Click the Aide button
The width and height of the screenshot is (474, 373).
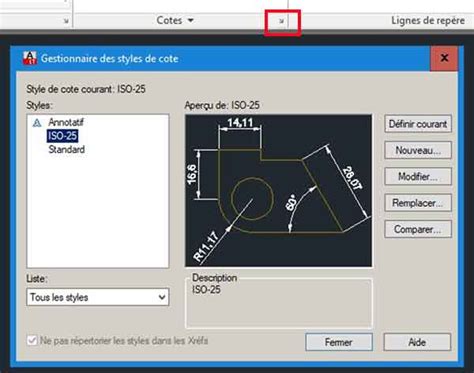[417, 342]
